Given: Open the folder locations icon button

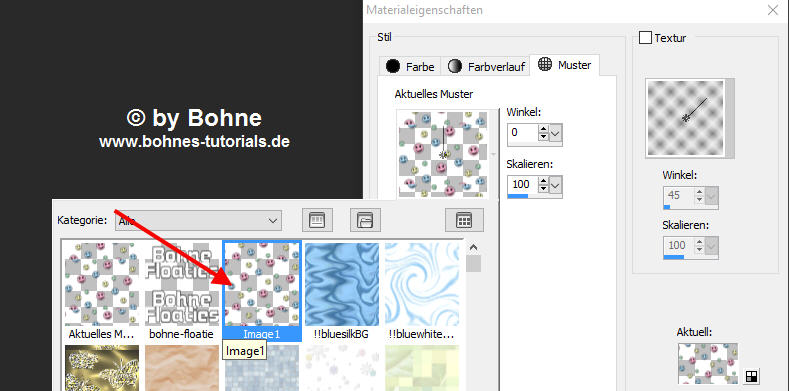Looking at the screenshot, I should [365, 220].
